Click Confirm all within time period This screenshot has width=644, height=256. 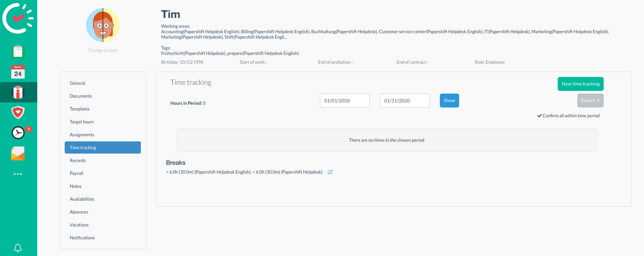click(568, 116)
